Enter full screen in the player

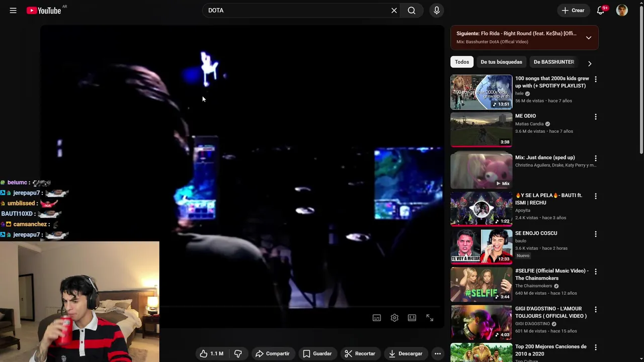430,318
